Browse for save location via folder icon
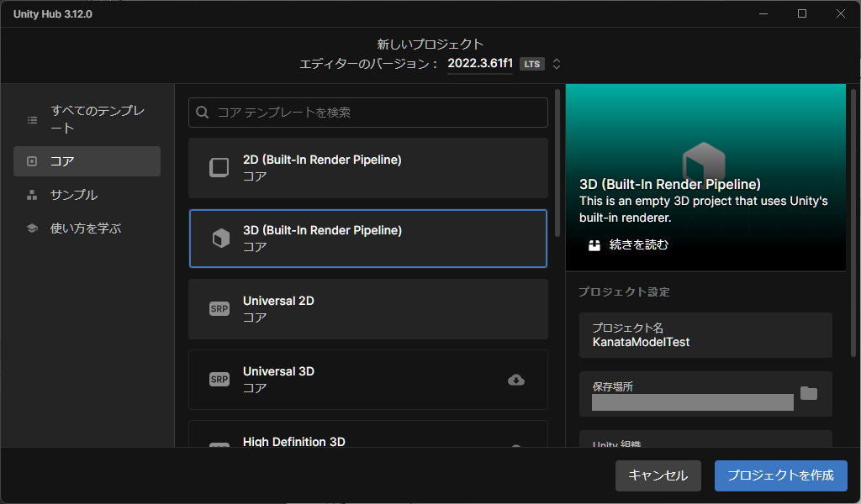The width and height of the screenshot is (861, 504). click(x=809, y=393)
